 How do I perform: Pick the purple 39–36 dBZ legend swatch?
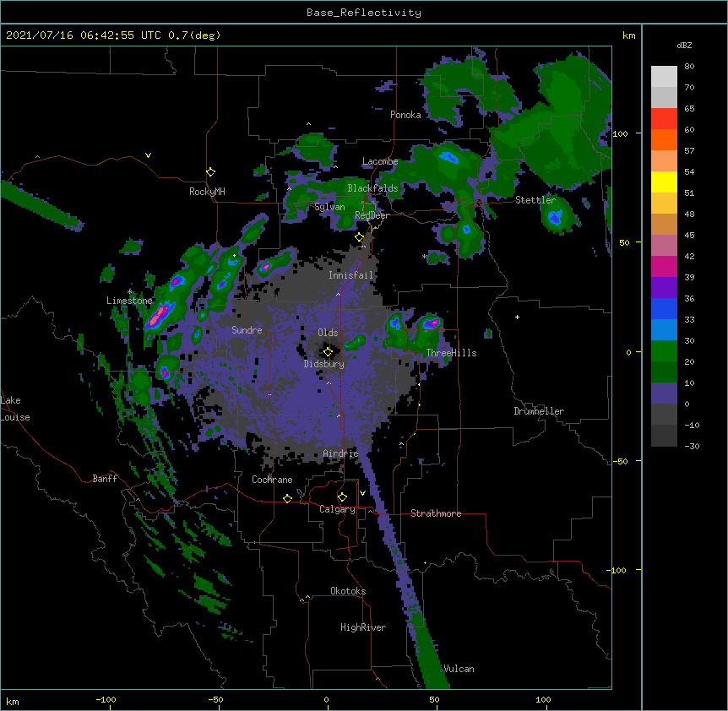click(664, 287)
